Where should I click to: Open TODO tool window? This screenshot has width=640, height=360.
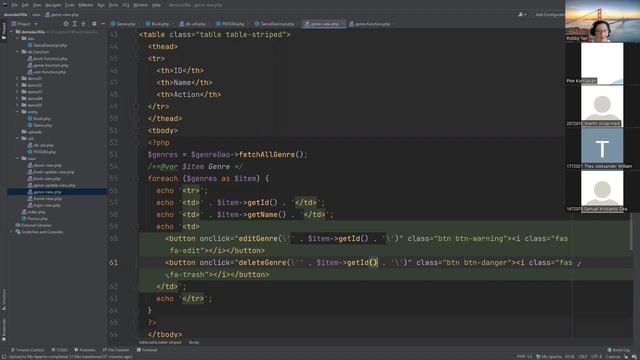pyautogui.click(x=59, y=350)
